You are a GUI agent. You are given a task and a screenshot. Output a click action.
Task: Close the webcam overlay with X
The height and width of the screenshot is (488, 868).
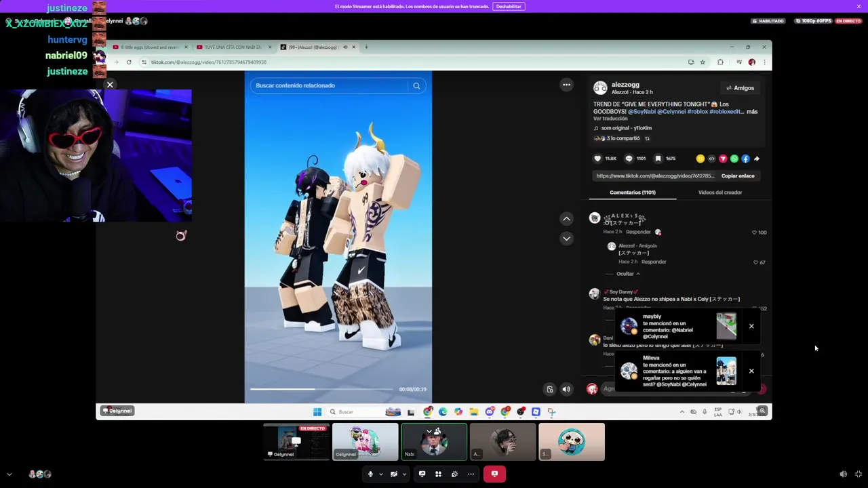(110, 85)
